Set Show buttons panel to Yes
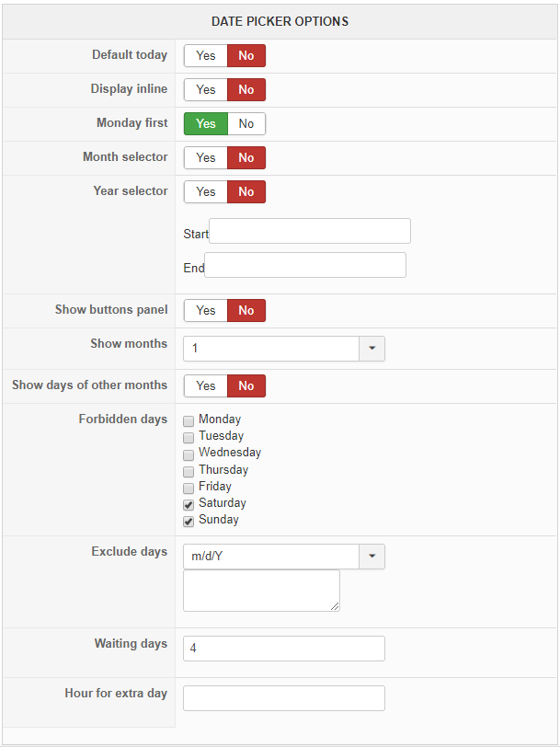Screen dimensions: 560x747 [x=206, y=311]
